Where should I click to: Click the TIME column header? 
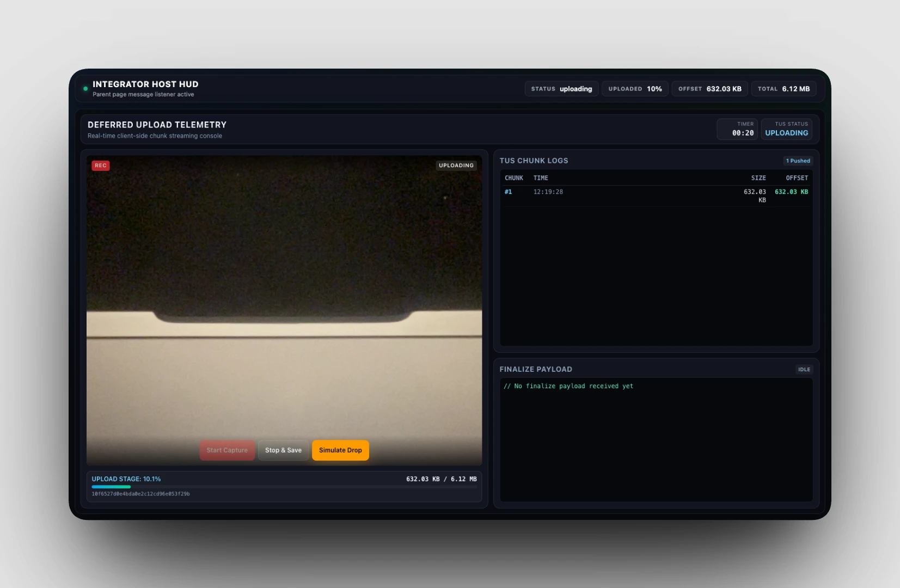click(541, 178)
